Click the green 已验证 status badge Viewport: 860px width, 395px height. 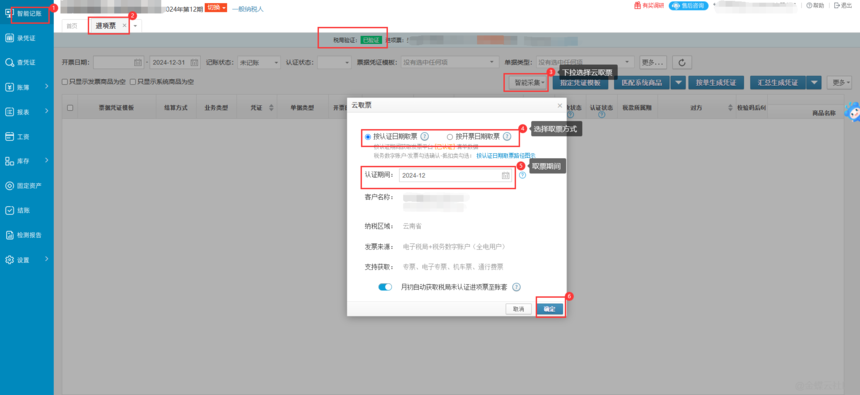click(x=370, y=41)
